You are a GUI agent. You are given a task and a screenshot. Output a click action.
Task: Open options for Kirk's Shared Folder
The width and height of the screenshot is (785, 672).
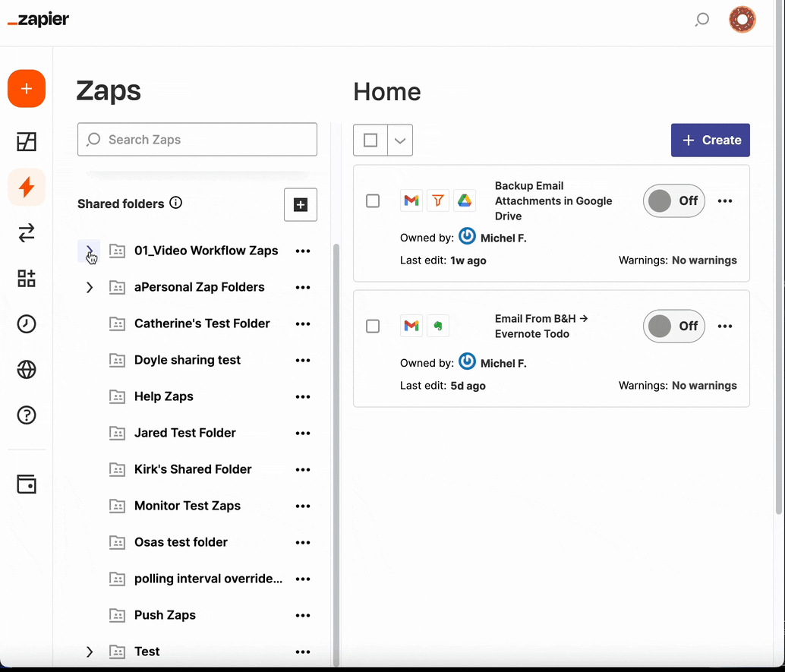click(x=303, y=470)
